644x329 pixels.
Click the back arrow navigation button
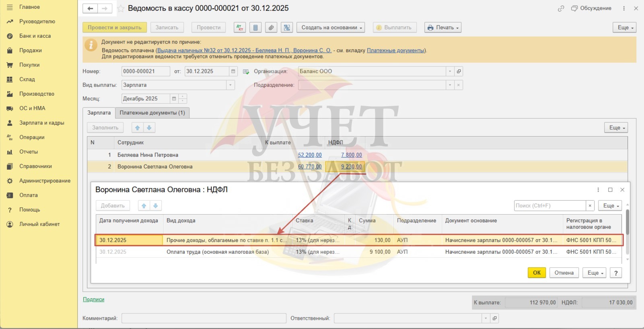[x=90, y=8]
